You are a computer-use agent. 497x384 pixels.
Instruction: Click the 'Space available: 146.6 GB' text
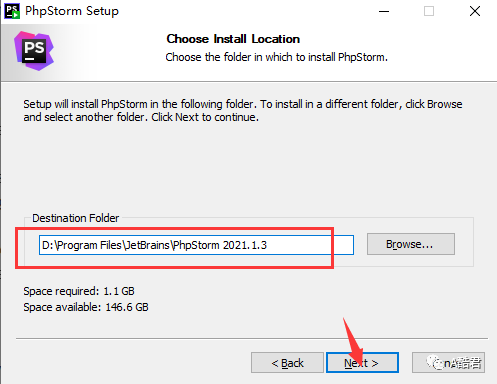(x=86, y=307)
